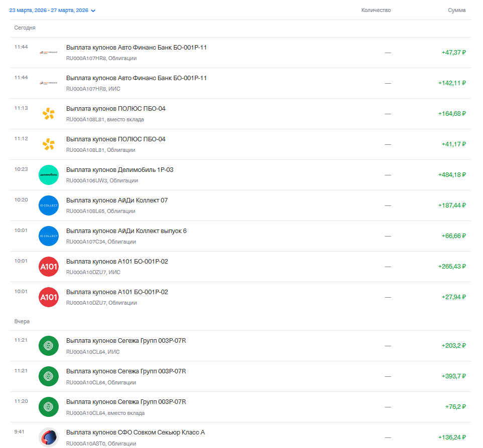Screen dimensions: 483x448
Task: Open 'Выплата купонов Сегежа Групп 003P-07R' above 'RU000A10CL64, ИИС'
Action: [126, 341]
